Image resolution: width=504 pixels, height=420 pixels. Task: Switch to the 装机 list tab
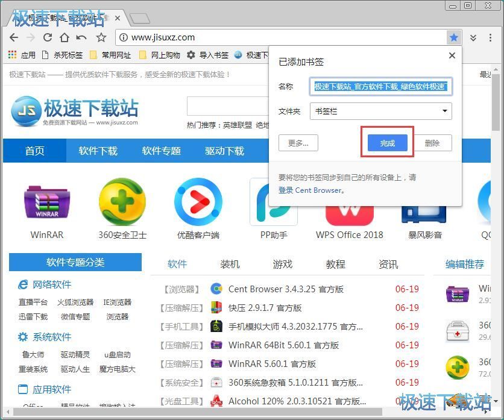coord(230,264)
